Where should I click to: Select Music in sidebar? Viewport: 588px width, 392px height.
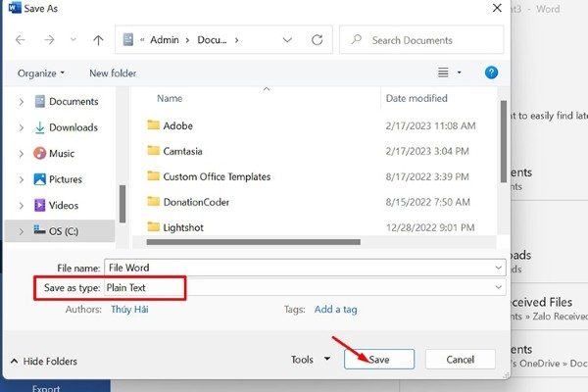coord(54,154)
